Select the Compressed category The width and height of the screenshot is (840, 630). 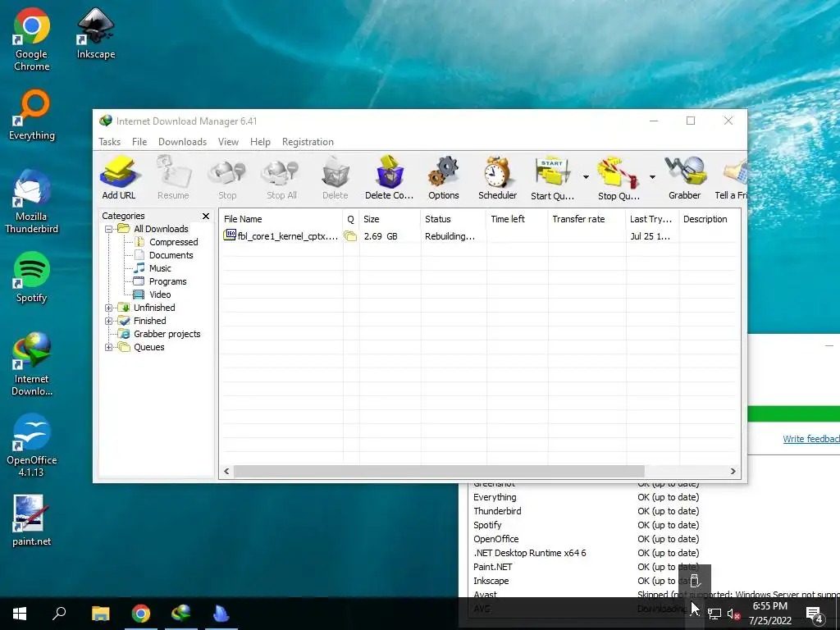tap(173, 242)
